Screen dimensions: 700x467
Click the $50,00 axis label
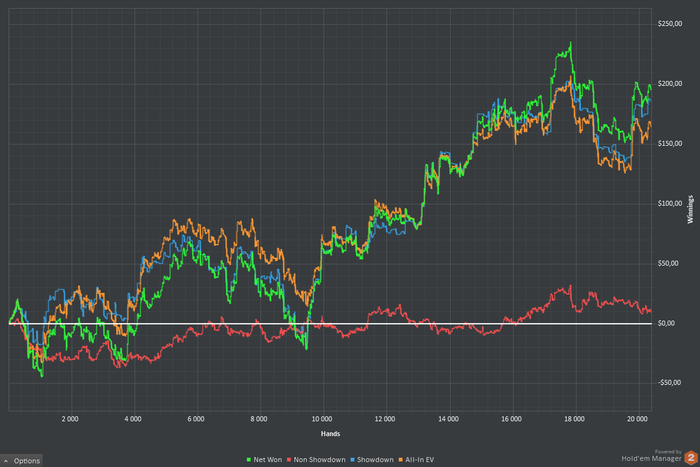pyautogui.click(x=668, y=263)
